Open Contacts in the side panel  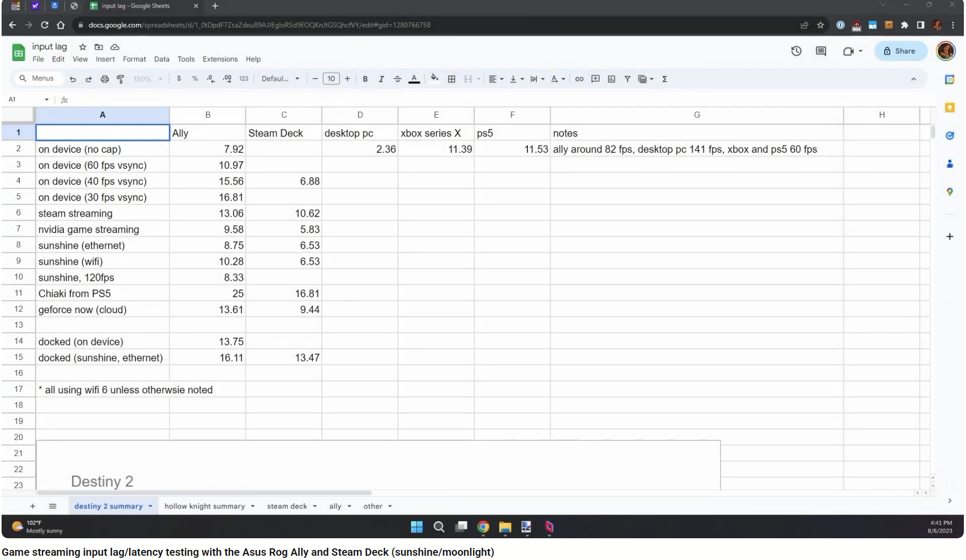tap(950, 164)
